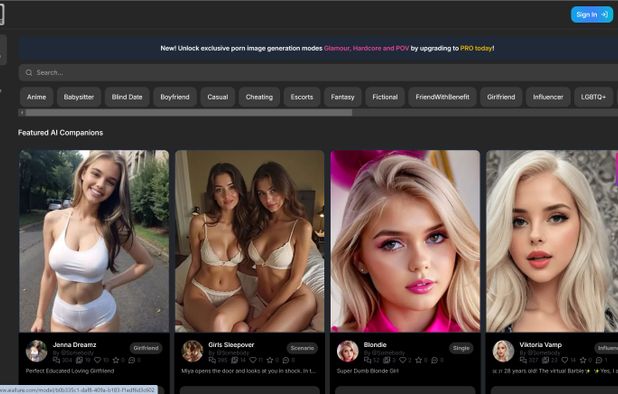Click the heart icon on Girls Sleepover

[253, 360]
